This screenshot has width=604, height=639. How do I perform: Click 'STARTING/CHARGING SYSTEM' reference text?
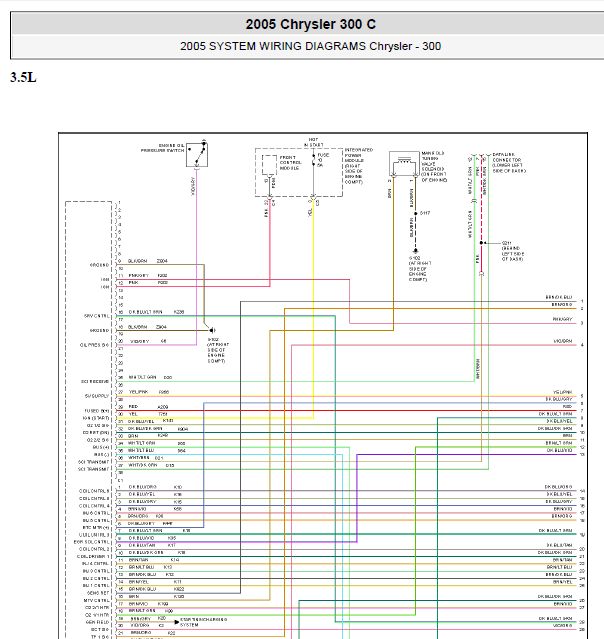[203, 622]
